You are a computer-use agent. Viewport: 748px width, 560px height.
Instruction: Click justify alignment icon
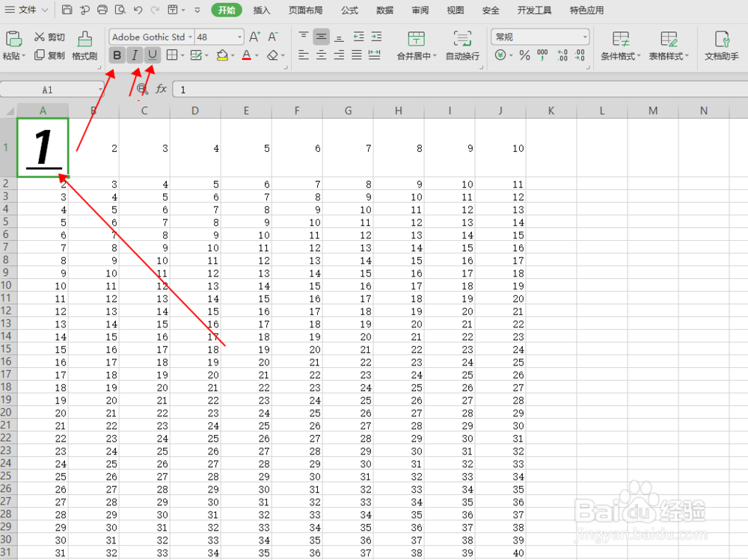click(x=357, y=55)
